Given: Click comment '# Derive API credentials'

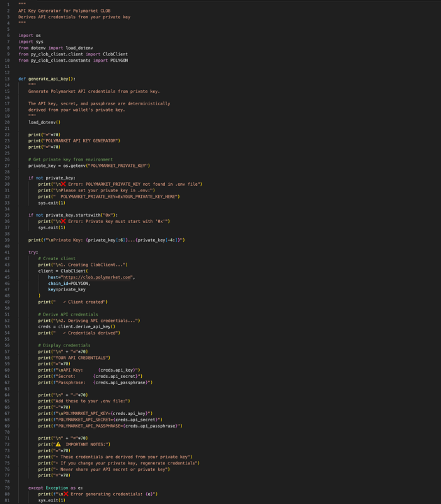Looking at the screenshot, I should click(x=68, y=314).
